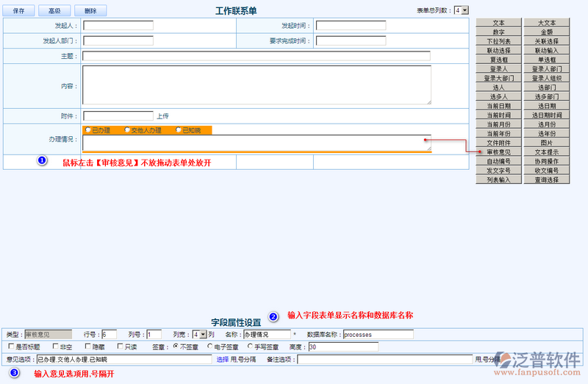Image resolution: width=588 pixels, height=384 pixels.
Task: Click the 保存 (Save) button
Action: [x=20, y=11]
